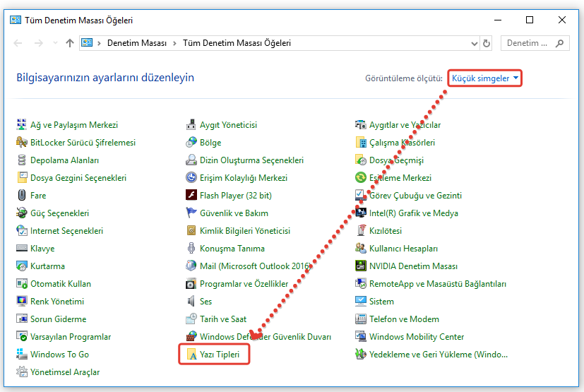
Task: Open the NVIDIA Denetim Masası icon
Action: click(x=360, y=266)
